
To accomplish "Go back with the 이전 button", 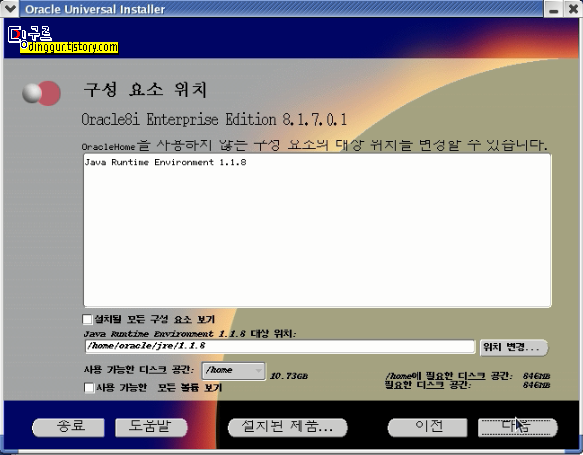I will pos(428,427).
